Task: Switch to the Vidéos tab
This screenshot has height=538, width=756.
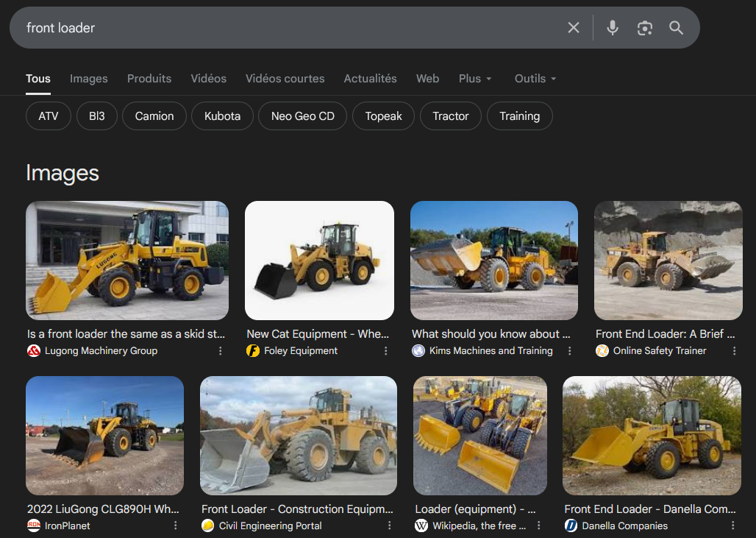Action: click(208, 79)
